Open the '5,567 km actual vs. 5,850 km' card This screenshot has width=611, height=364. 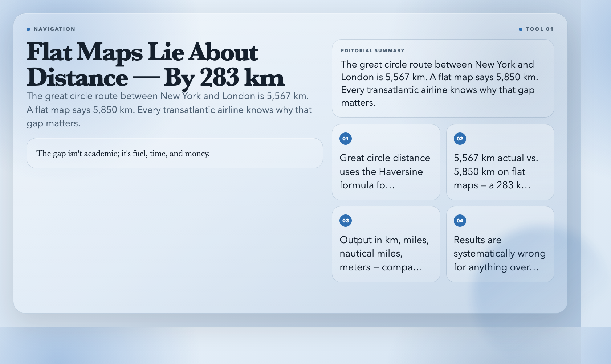(x=500, y=162)
